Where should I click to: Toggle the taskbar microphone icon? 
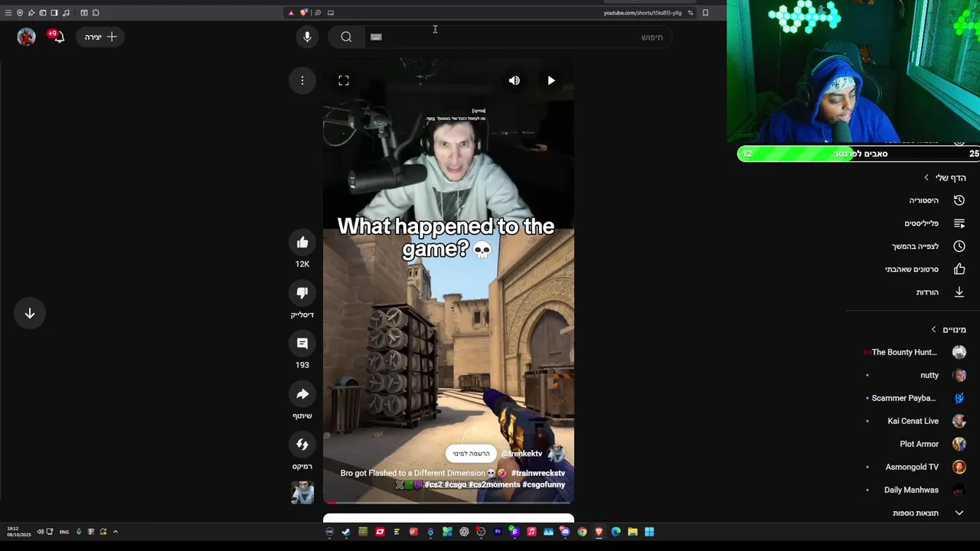tap(78, 532)
